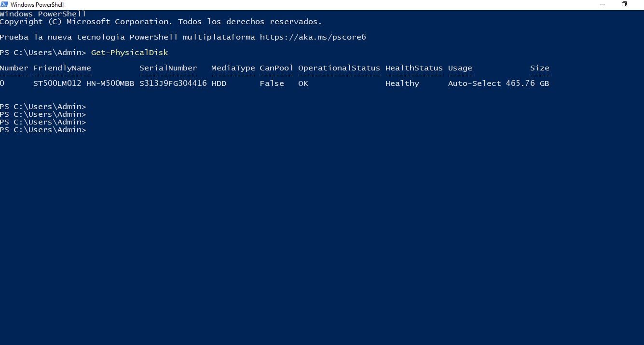Image resolution: width=644 pixels, height=345 pixels.
Task: Click the MediaType column header
Action: pos(233,68)
